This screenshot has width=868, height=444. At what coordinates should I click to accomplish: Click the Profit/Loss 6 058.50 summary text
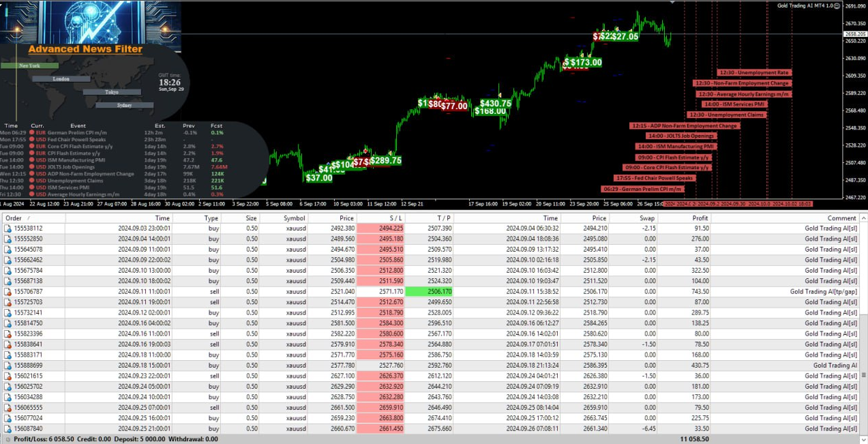point(44,439)
